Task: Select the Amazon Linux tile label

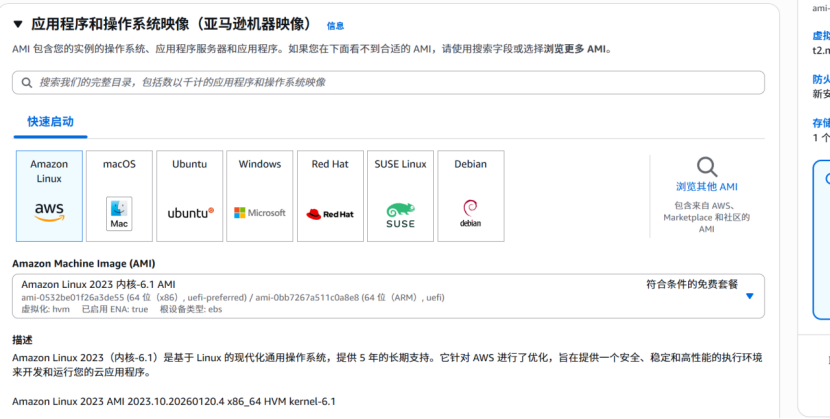Action: click(49, 171)
